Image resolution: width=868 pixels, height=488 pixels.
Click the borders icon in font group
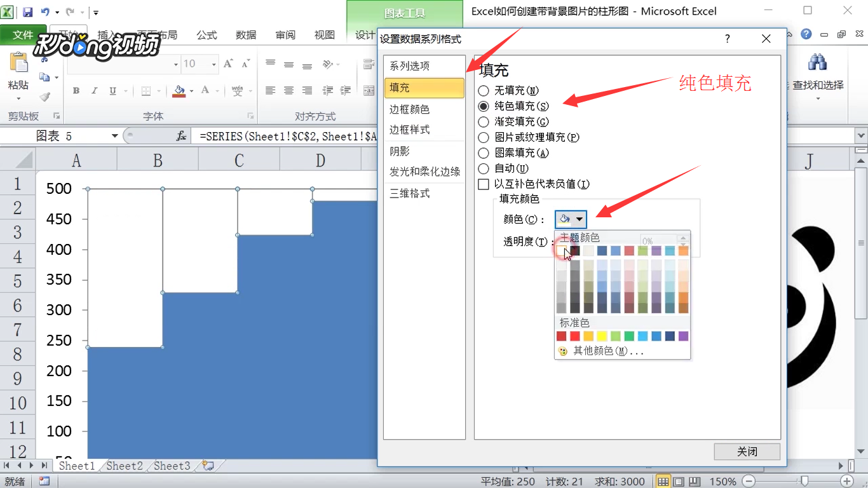pyautogui.click(x=146, y=91)
